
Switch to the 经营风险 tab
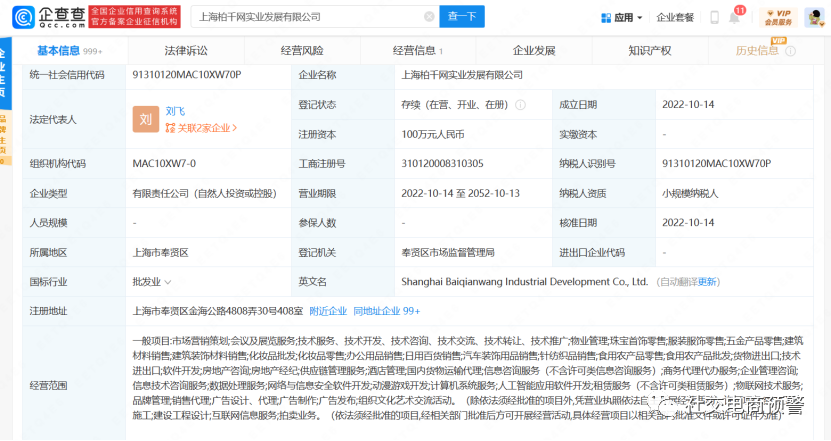tap(302, 51)
